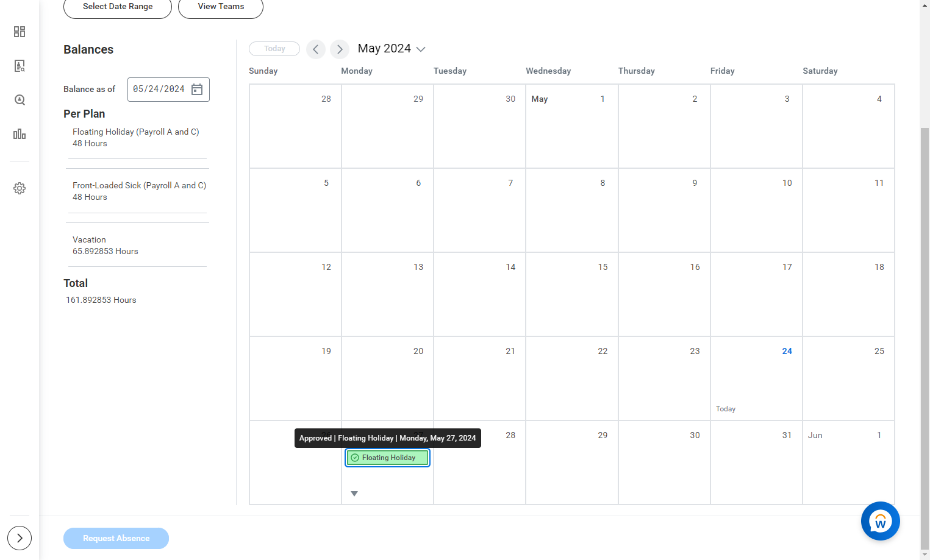930x560 pixels.
Task: Click the 65.892853 Hours value
Action: pos(106,252)
